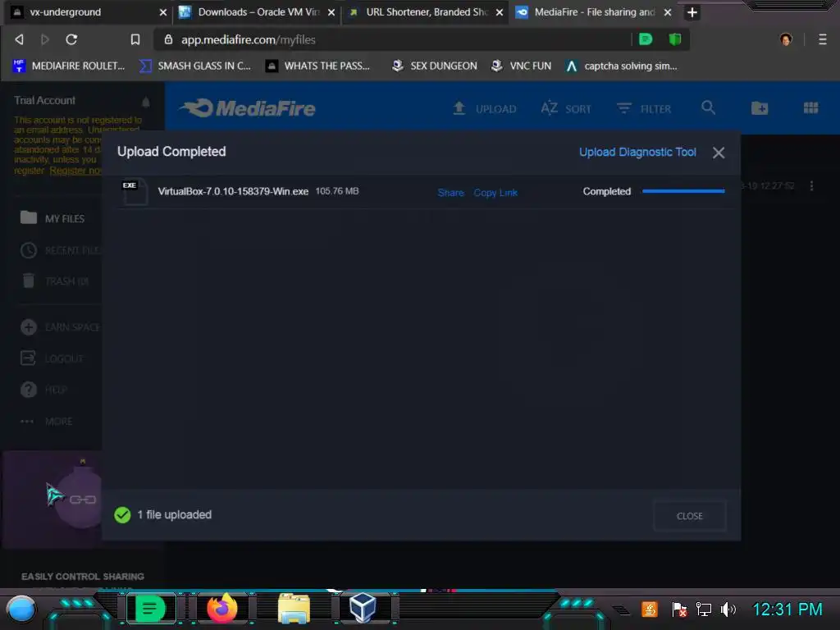Click EARN SPACE in sidebar
The width and height of the screenshot is (840, 630).
60,326
